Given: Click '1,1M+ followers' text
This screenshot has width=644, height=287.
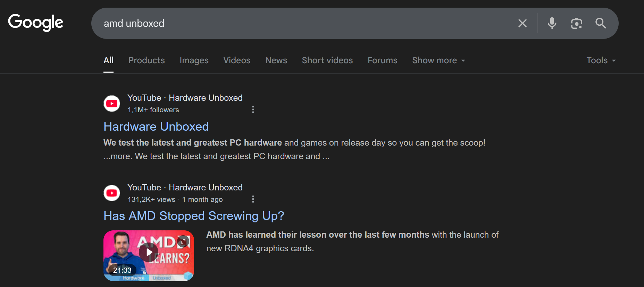Looking at the screenshot, I should tap(153, 110).
